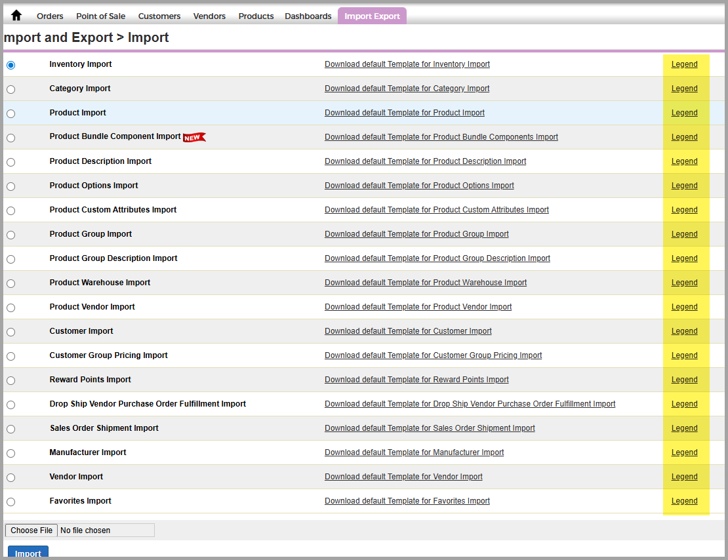Download Template for Sales Order Shipment Import
This screenshot has height=560, width=728.
[x=430, y=428]
